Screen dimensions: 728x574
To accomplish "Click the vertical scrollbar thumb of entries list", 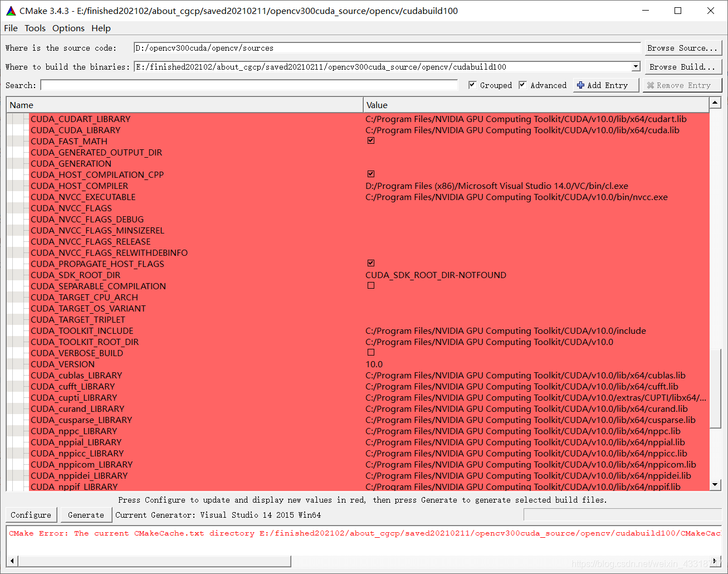I will (715, 388).
